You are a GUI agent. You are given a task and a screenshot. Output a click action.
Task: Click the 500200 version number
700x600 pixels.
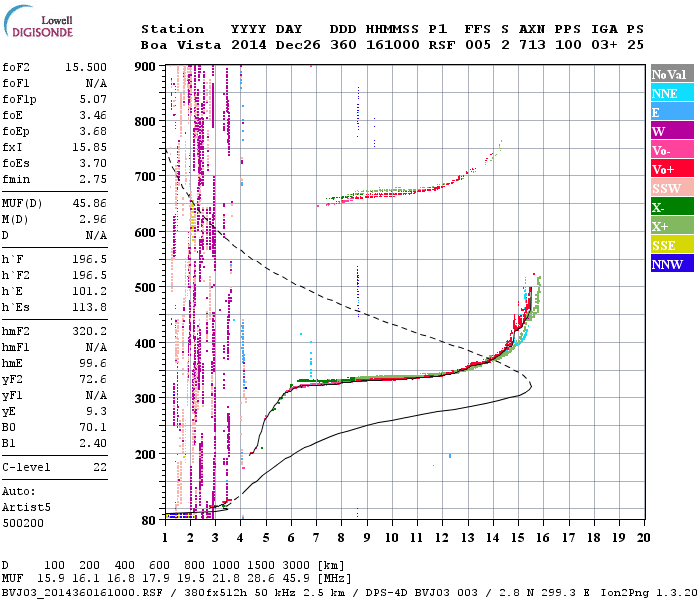tap(23, 524)
